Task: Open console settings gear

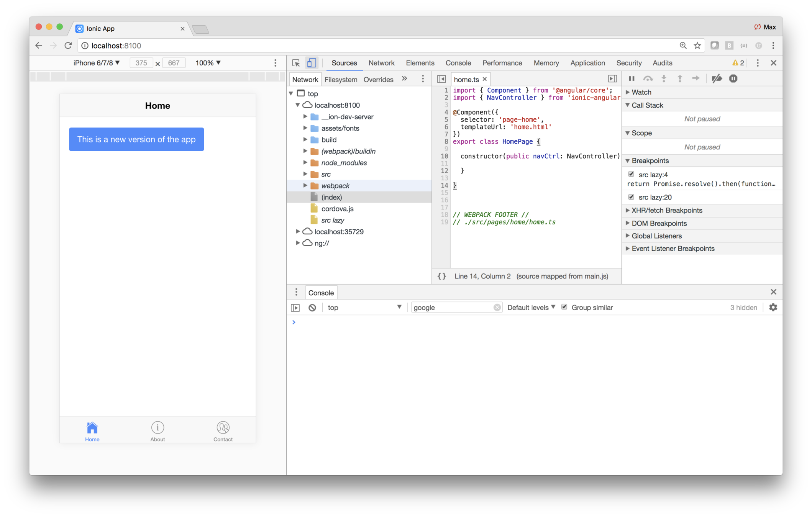Action: click(x=773, y=308)
